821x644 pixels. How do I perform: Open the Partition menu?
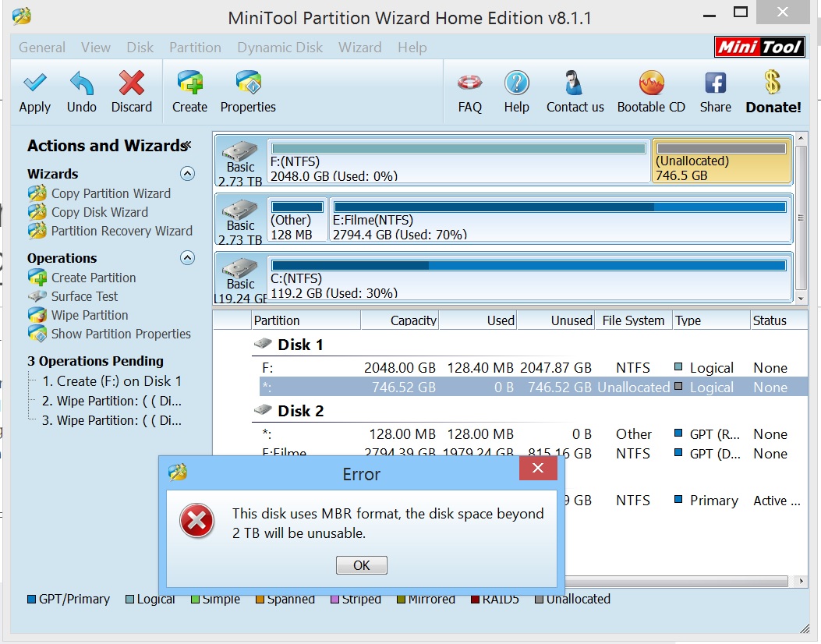point(195,47)
